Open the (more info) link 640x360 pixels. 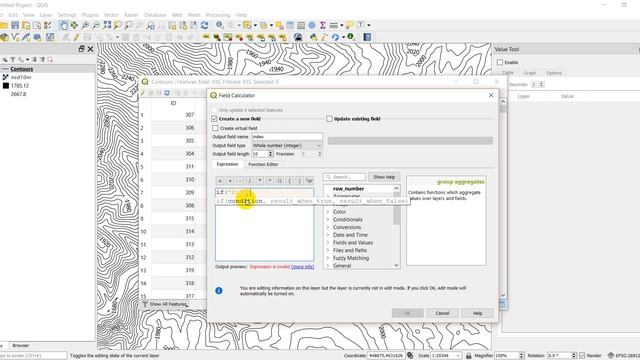pos(302,267)
